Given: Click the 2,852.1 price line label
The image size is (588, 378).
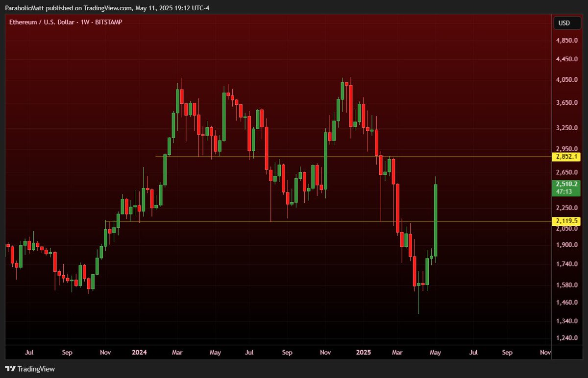Looking at the screenshot, I should coord(566,157).
